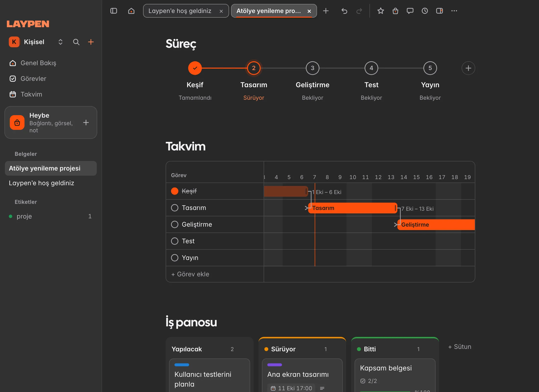
Task: Toggle right side panel icon
Action: pyautogui.click(x=440, y=11)
